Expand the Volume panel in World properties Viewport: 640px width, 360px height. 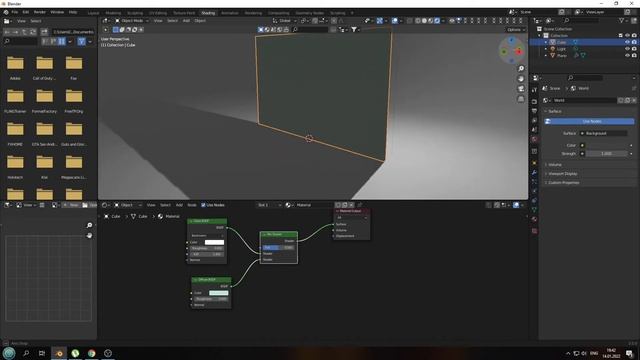pos(555,164)
